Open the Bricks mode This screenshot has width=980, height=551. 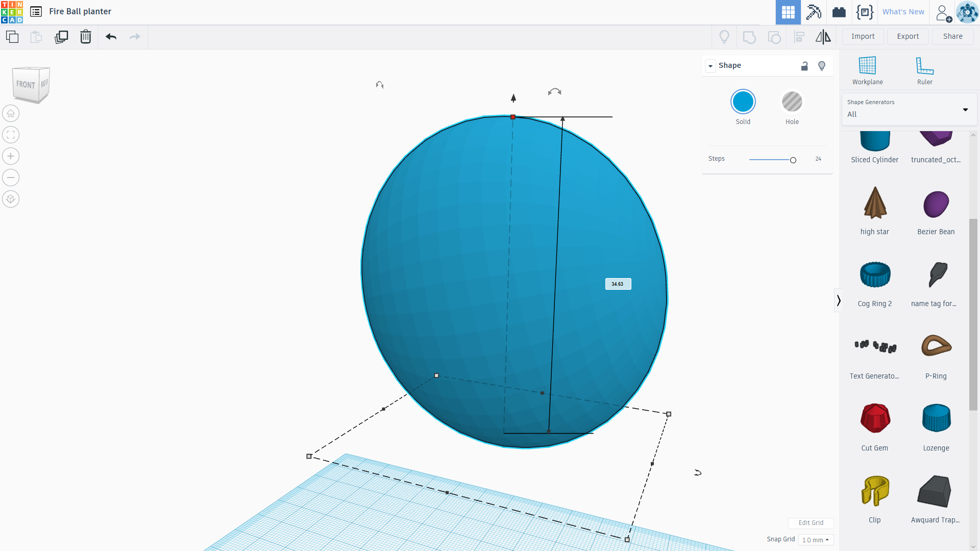839,12
